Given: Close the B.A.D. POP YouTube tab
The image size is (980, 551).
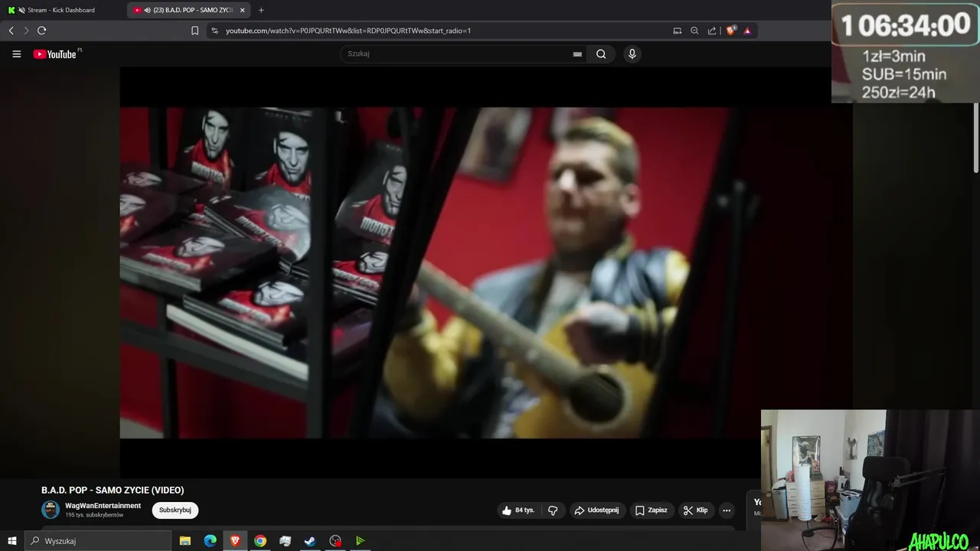Looking at the screenshot, I should tap(242, 10).
